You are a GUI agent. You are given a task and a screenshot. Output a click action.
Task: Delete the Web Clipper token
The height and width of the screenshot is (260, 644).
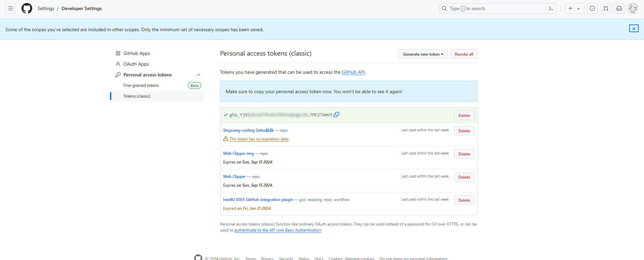click(464, 177)
